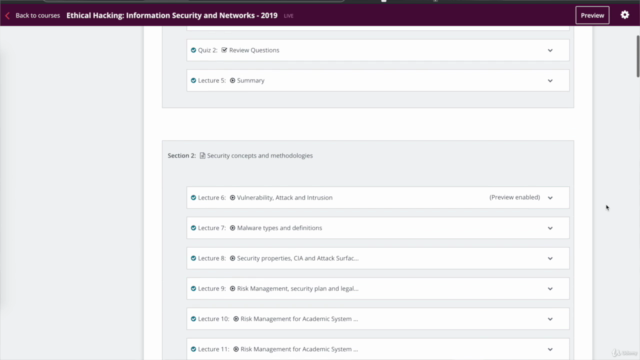This screenshot has width=640, height=360.
Task: Select Lecture 10 'Risk Management for Academic System' title
Action: pos(299,319)
